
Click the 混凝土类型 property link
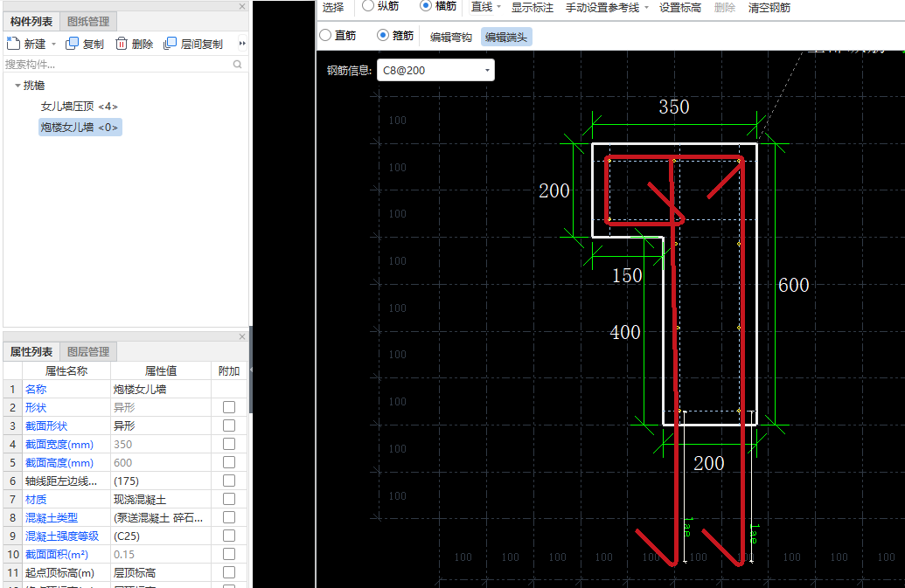pos(52,518)
